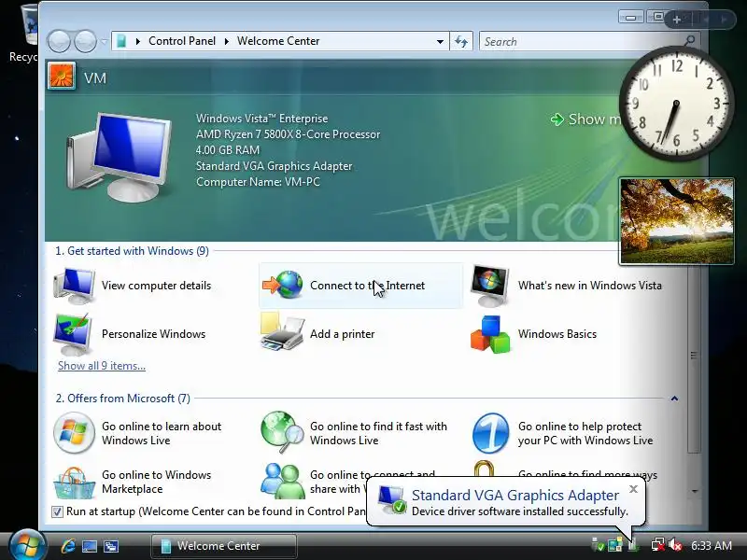Click the driver notification balloon device icon
The width and height of the screenshot is (747, 560).
click(x=392, y=500)
